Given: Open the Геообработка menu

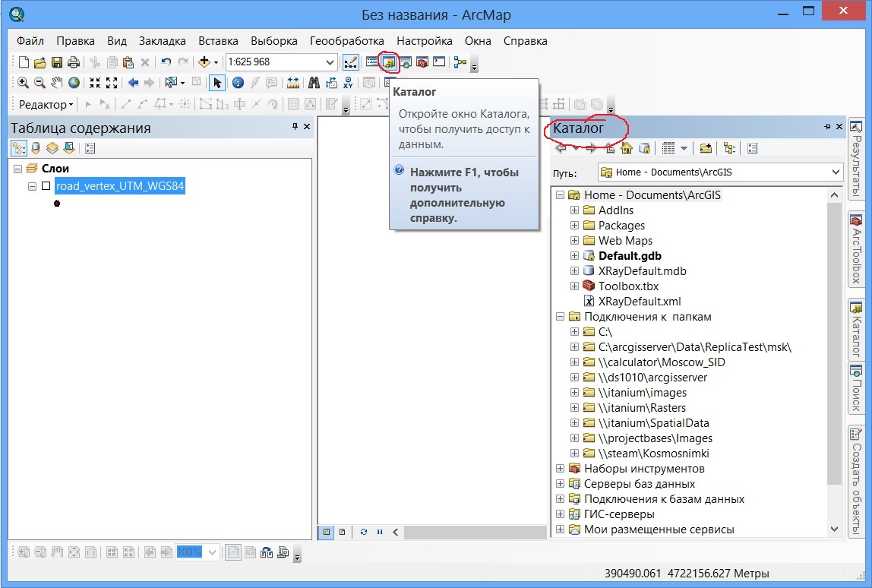Looking at the screenshot, I should coord(347,41).
